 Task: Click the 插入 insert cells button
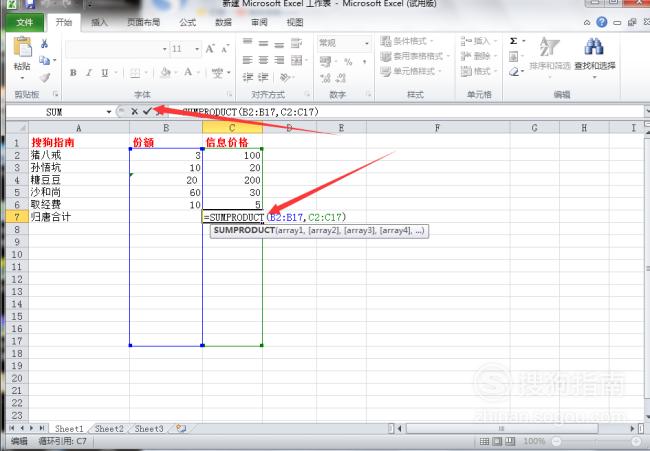[x=478, y=41]
